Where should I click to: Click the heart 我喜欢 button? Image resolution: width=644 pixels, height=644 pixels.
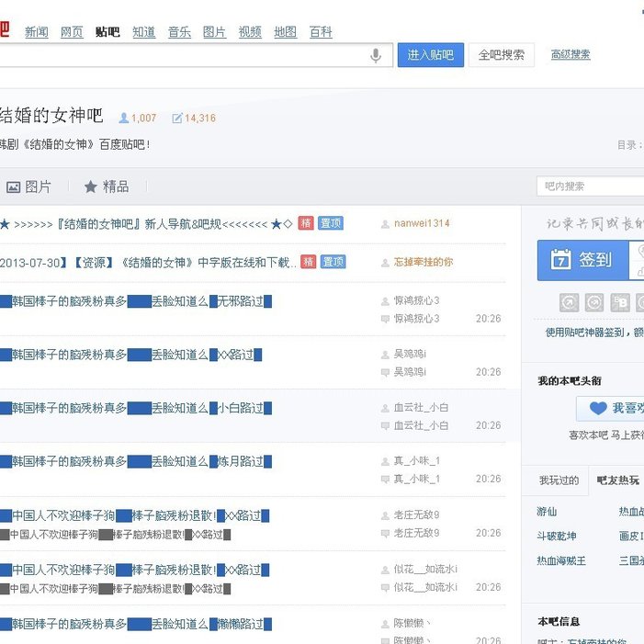tap(610, 408)
